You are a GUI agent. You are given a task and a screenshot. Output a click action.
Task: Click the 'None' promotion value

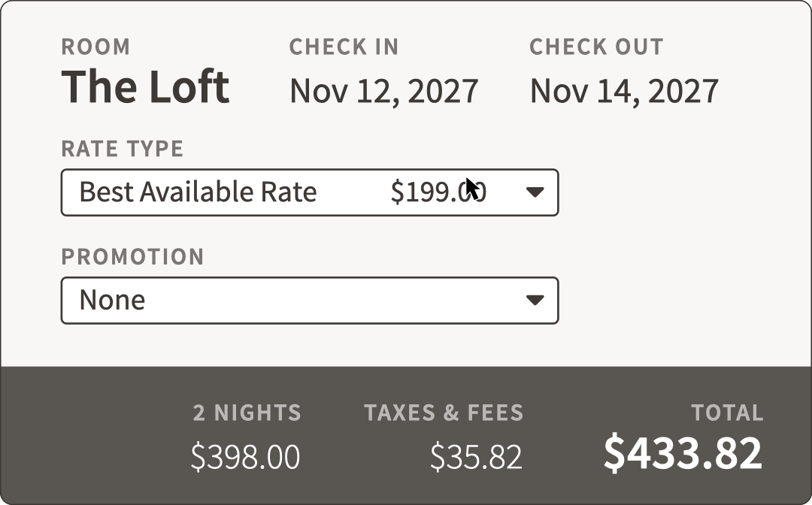pos(112,301)
